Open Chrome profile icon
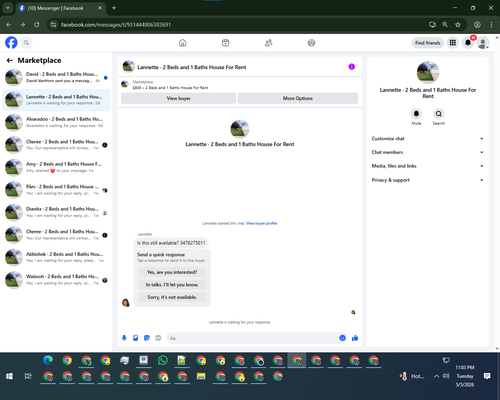The image size is (500, 400). (x=477, y=25)
